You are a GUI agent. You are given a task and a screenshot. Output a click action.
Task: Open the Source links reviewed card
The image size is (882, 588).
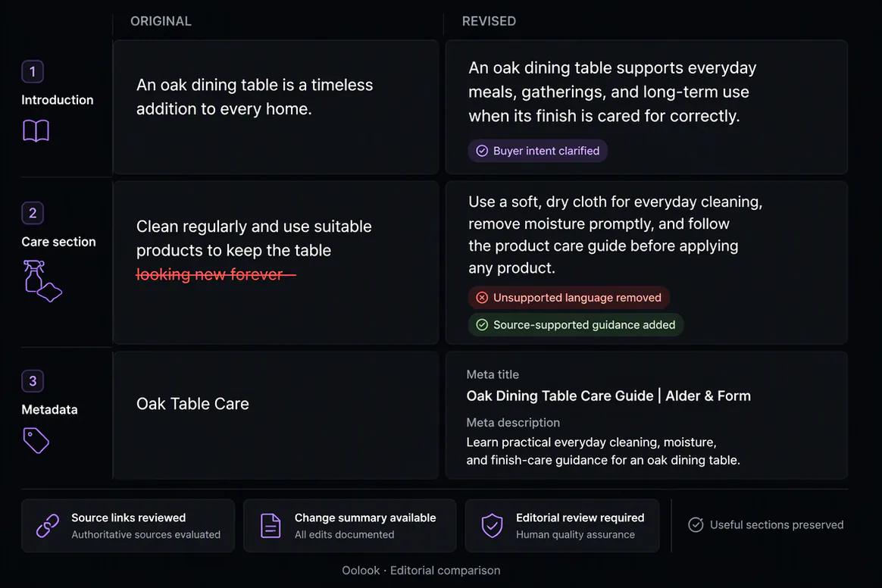click(x=128, y=526)
